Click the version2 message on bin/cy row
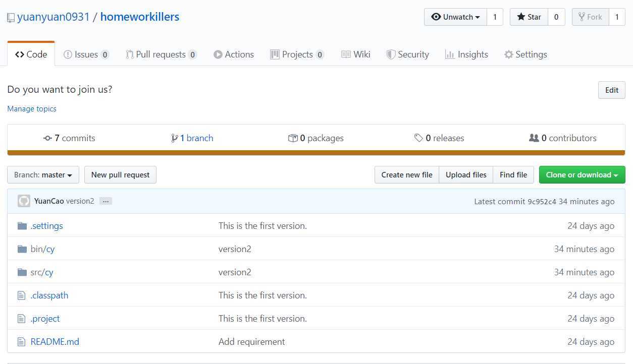This screenshot has height=364, width=633. tap(235, 249)
